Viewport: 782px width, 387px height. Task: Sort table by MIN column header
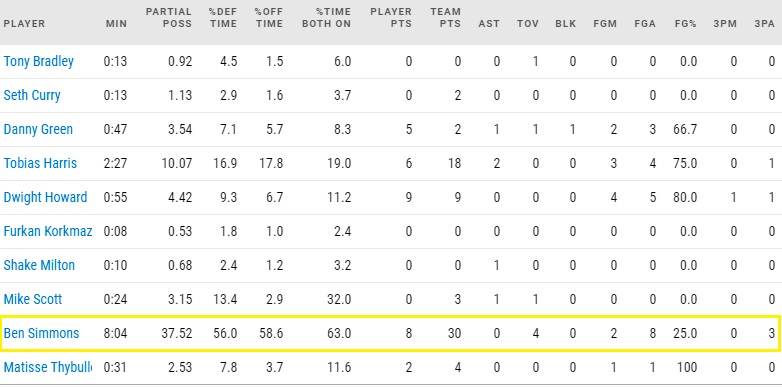116,23
